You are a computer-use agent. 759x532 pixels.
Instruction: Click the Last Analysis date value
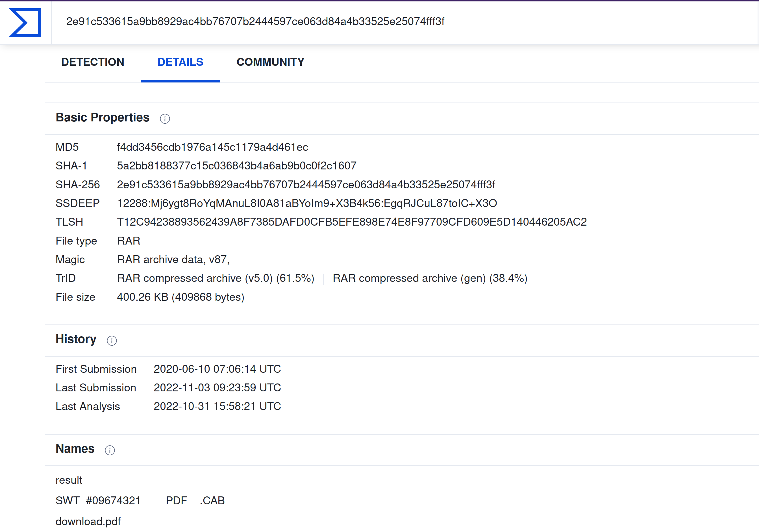[217, 406]
